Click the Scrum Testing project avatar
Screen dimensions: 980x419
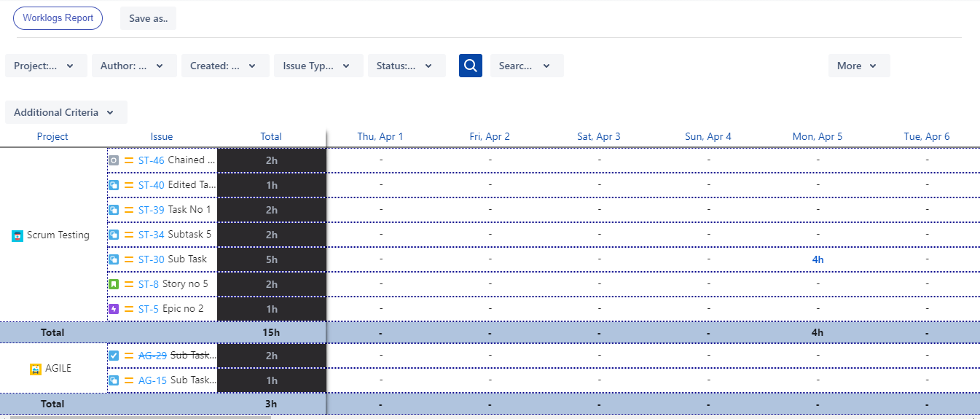tap(17, 235)
